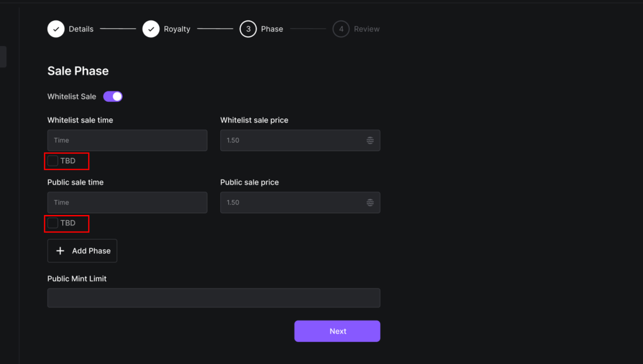
Task: Open the Whitelist sale time picker field
Action: tap(127, 141)
